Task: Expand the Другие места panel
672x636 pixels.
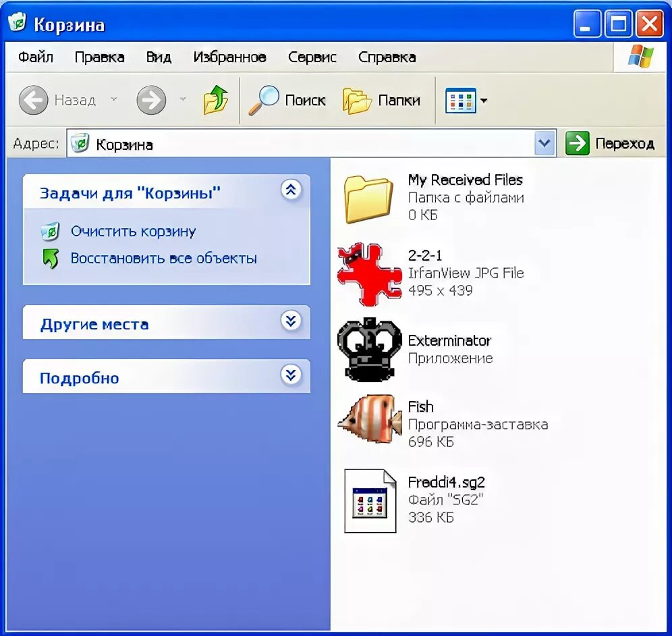Action: tap(291, 321)
